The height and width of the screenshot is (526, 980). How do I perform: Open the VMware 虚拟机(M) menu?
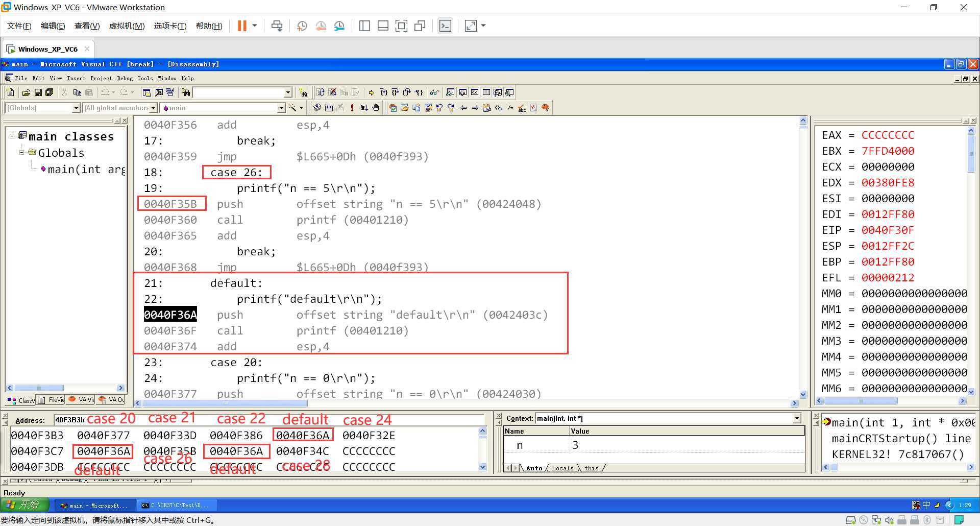127,26
